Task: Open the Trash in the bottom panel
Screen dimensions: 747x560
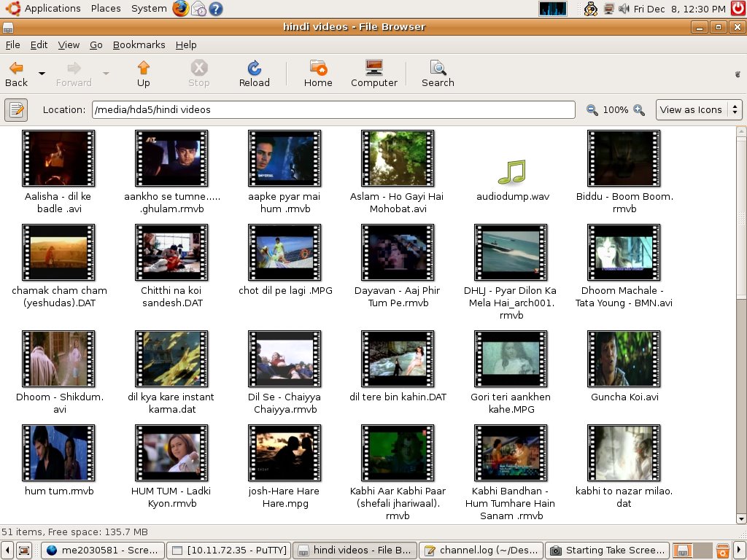Action: (723, 551)
